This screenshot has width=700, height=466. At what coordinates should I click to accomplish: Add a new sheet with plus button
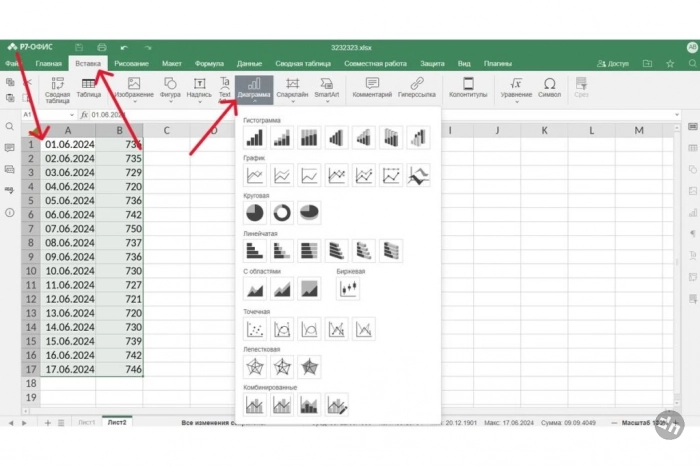pos(47,423)
